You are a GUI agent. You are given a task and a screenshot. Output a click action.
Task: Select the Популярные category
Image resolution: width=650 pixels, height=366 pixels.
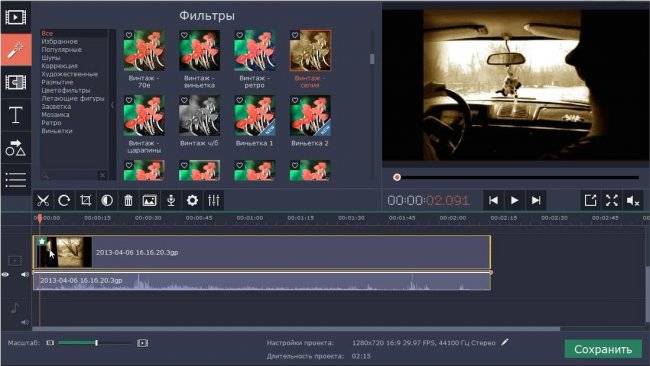coord(61,50)
